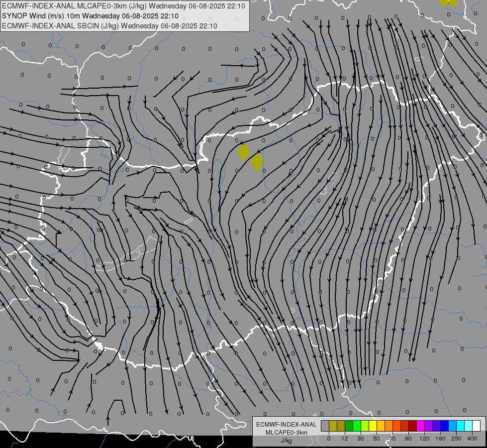Image resolution: width=487 pixels, height=448 pixels.
Task: Click the legend value 30
Action: point(361,439)
